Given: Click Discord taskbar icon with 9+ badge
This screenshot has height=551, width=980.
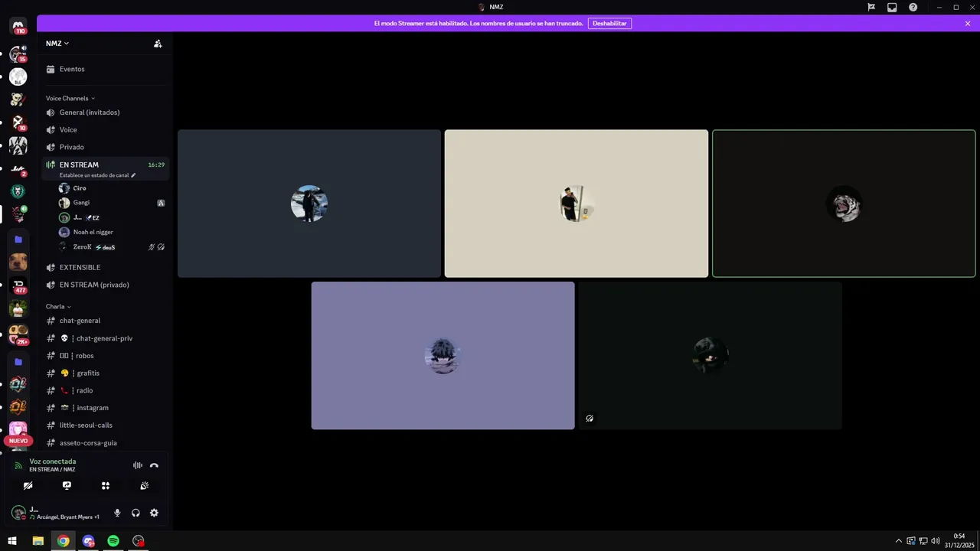Looking at the screenshot, I should point(88,541).
